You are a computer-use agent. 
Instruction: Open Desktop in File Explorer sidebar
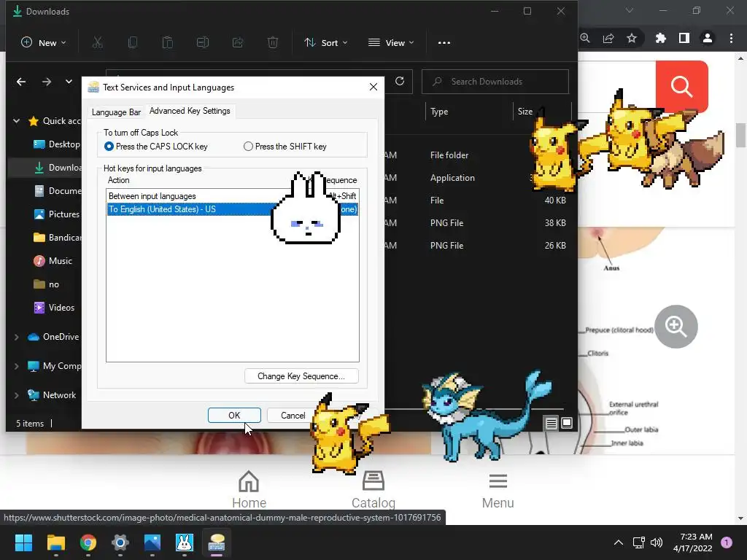tap(56, 144)
